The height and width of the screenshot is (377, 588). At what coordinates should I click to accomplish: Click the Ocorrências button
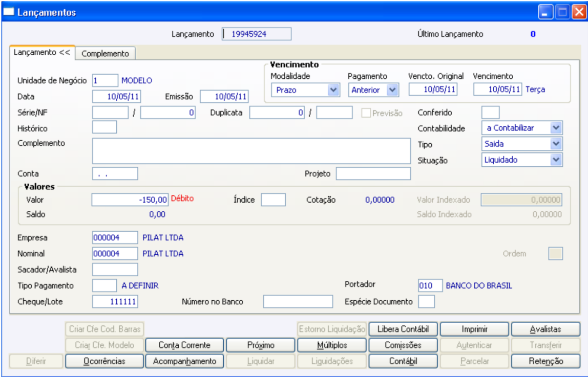coord(104,361)
